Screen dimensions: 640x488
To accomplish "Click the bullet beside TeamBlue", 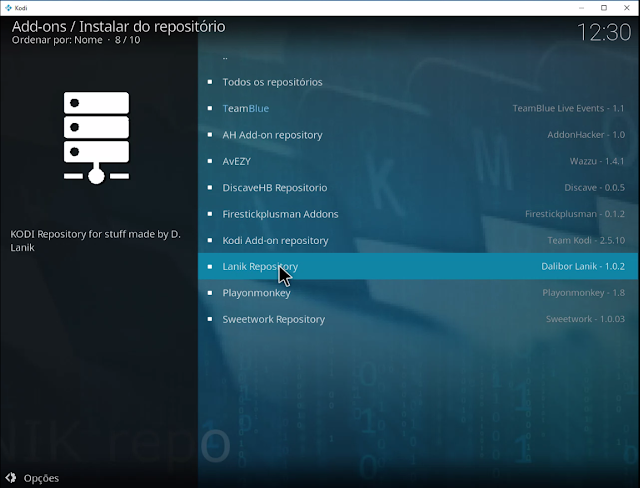I will point(210,108).
